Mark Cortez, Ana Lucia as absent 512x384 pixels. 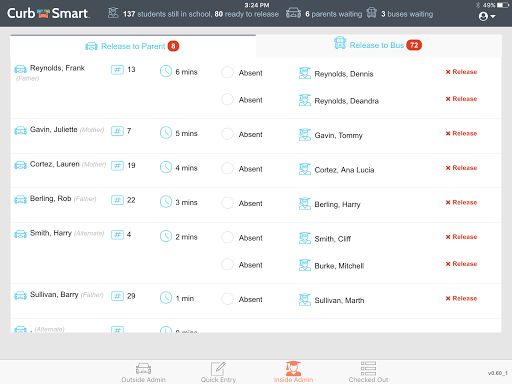coord(227,168)
